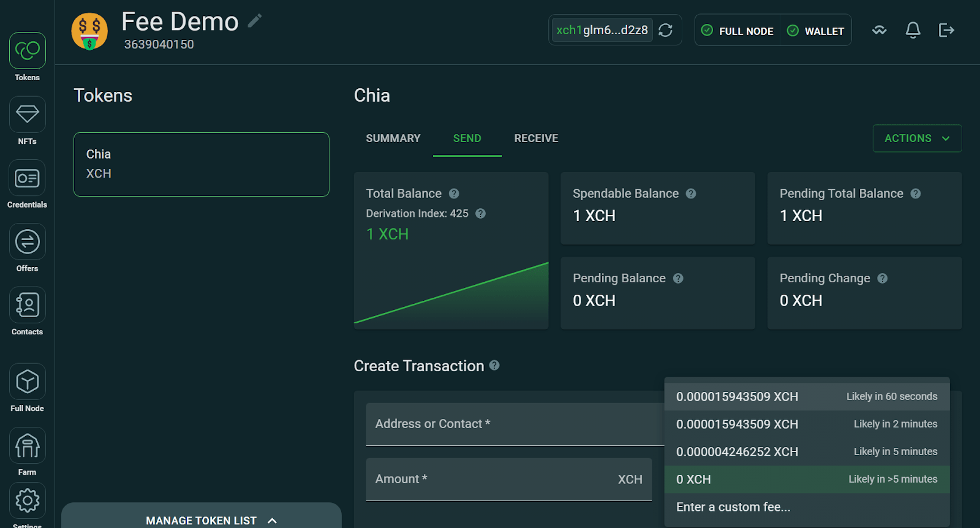This screenshot has height=528, width=980.
Task: Click the log out icon
Action: (x=946, y=30)
